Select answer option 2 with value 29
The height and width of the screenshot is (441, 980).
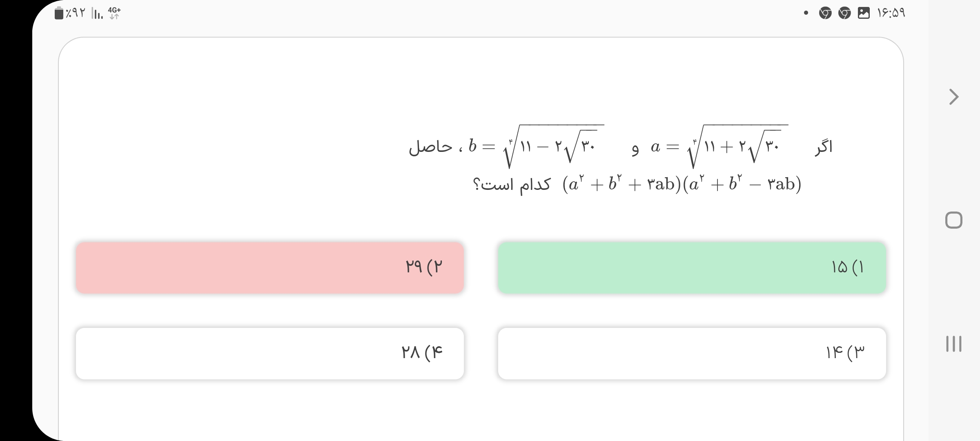[269, 268]
